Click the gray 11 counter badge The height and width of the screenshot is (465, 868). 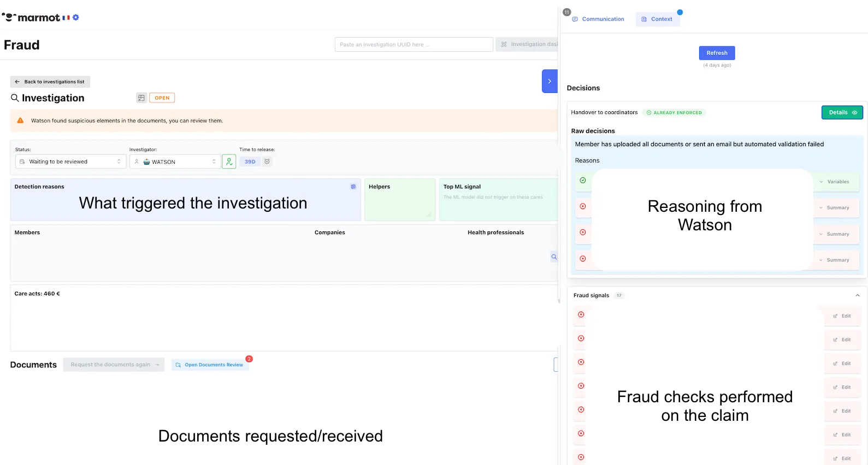pos(567,12)
